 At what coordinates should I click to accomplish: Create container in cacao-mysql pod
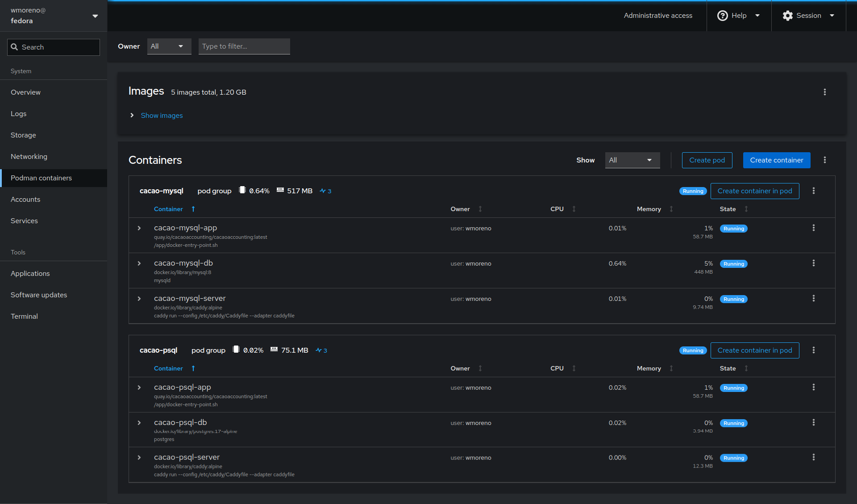click(x=755, y=191)
